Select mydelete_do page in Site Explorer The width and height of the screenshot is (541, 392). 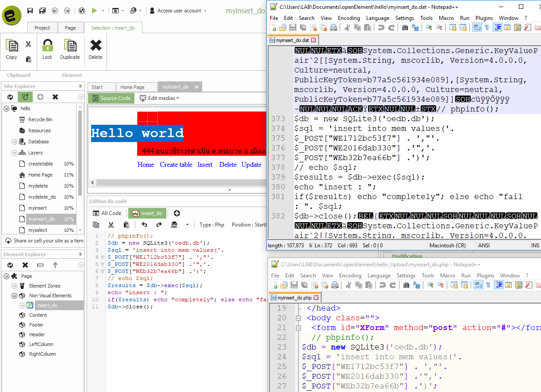click(42, 197)
